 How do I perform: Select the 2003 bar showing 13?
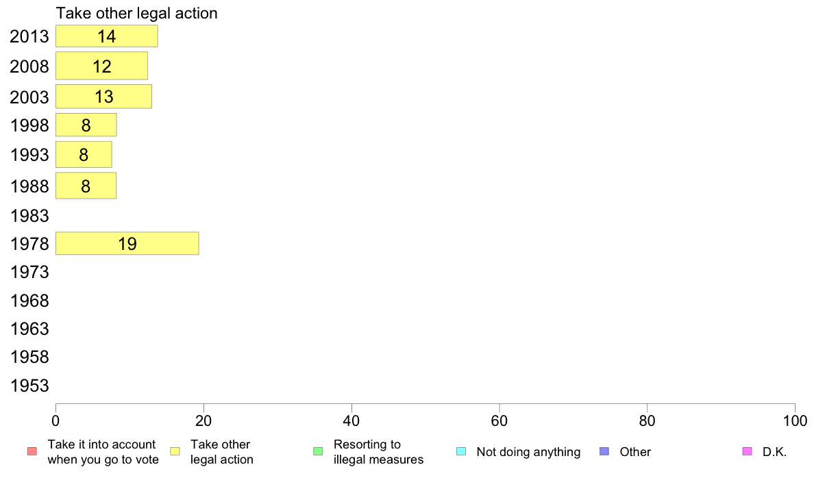104,97
